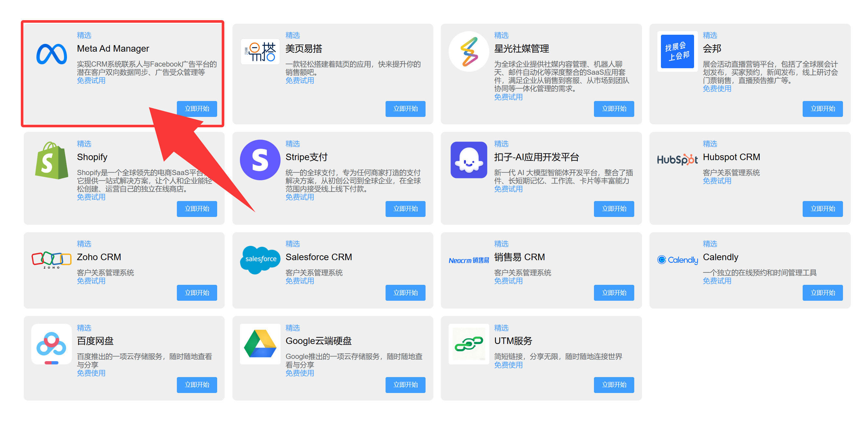Click the 会邦 blue logo icon

677,52
